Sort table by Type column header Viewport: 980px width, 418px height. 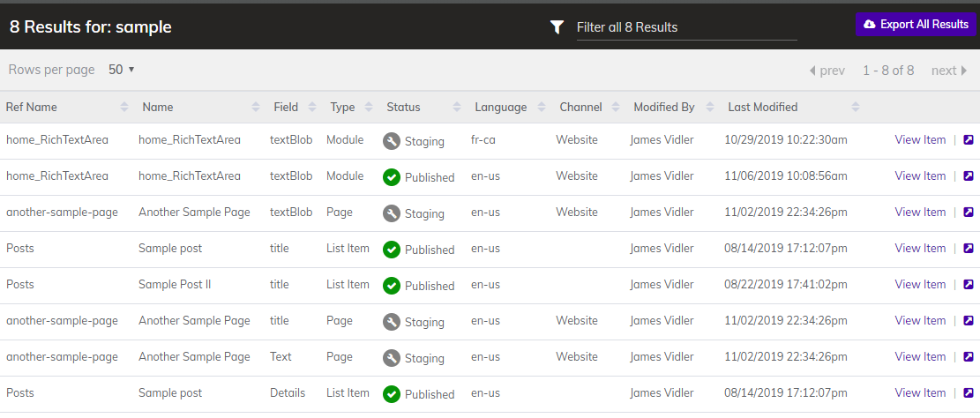(x=342, y=107)
